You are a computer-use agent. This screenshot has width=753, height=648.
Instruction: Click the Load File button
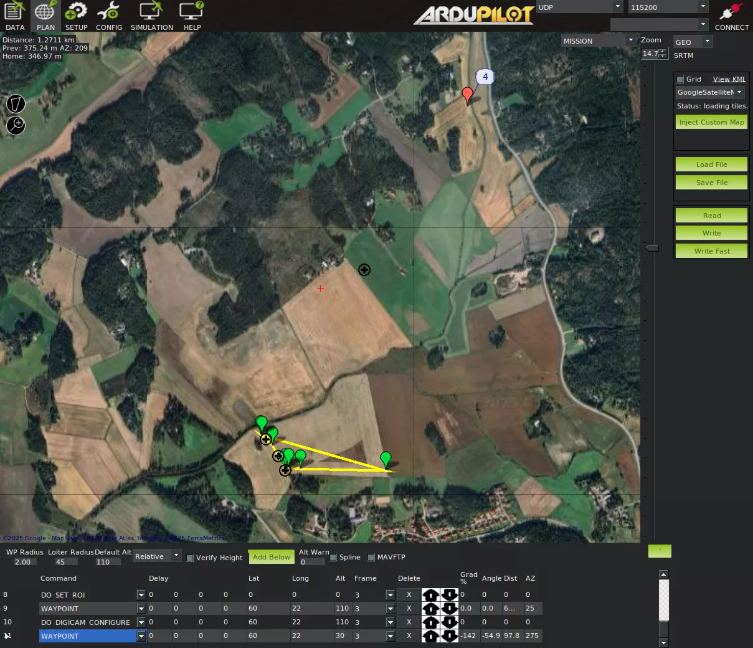click(x=711, y=164)
